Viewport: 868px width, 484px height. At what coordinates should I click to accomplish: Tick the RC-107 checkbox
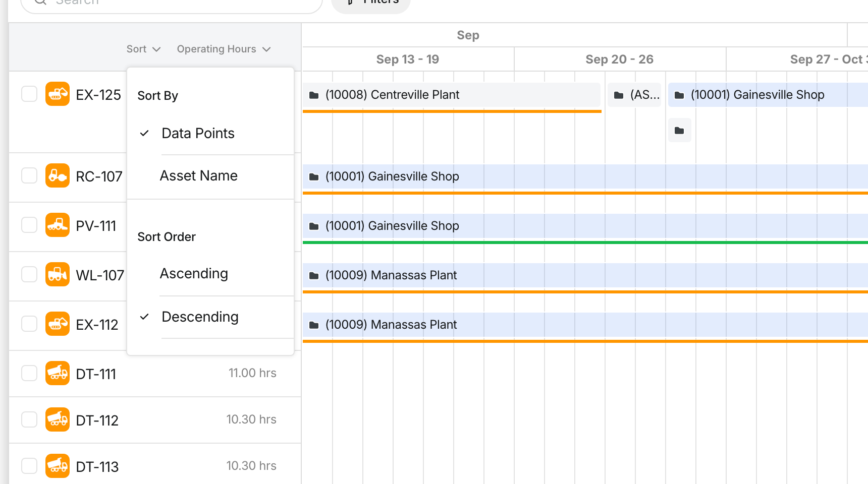29,175
